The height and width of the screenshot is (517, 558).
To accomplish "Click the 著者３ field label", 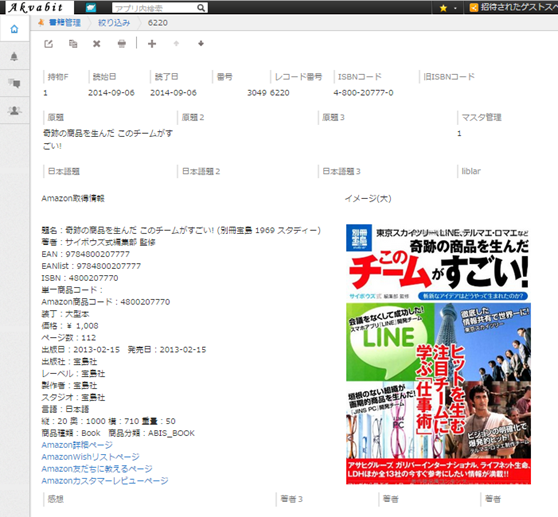I will (x=291, y=499).
